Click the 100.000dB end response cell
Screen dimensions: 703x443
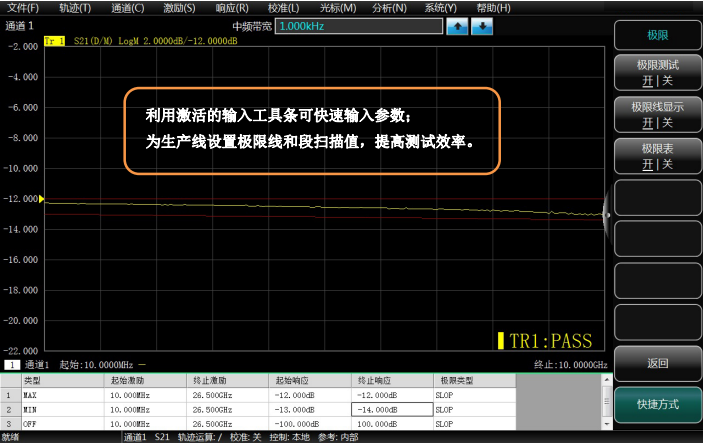[392, 424]
